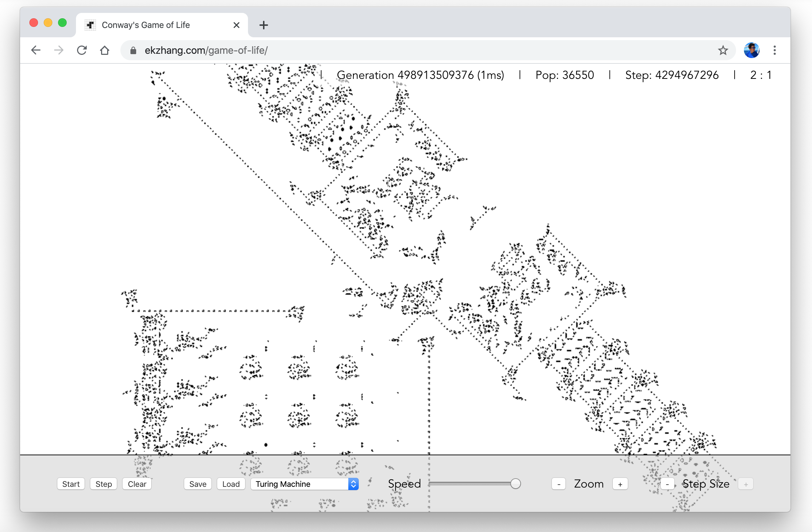Clear the board with Clear button
The width and height of the screenshot is (812, 532).
click(137, 484)
